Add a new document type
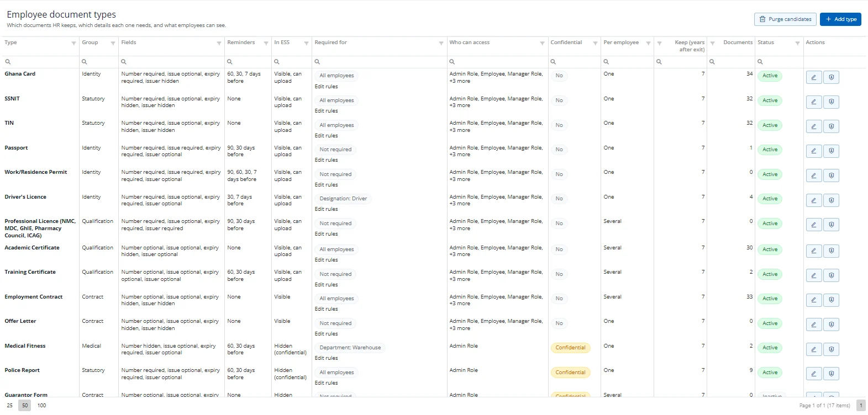Viewport: 868px width, 415px height. click(x=840, y=19)
